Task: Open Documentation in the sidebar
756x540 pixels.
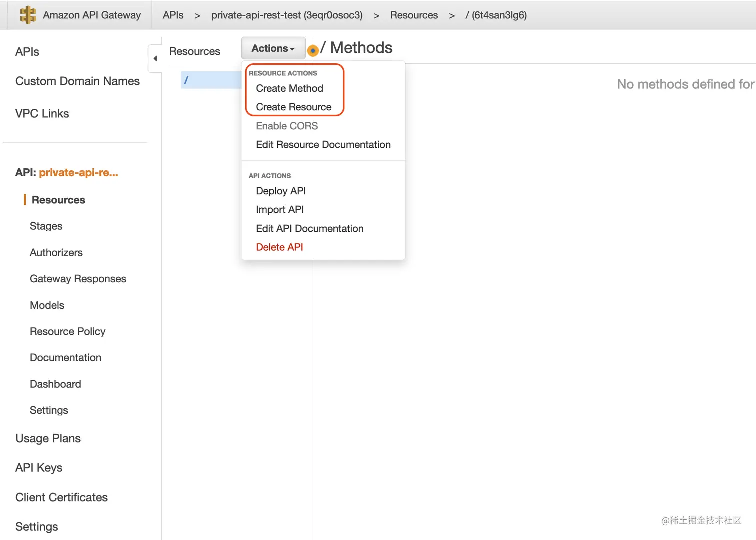Action: click(x=65, y=357)
